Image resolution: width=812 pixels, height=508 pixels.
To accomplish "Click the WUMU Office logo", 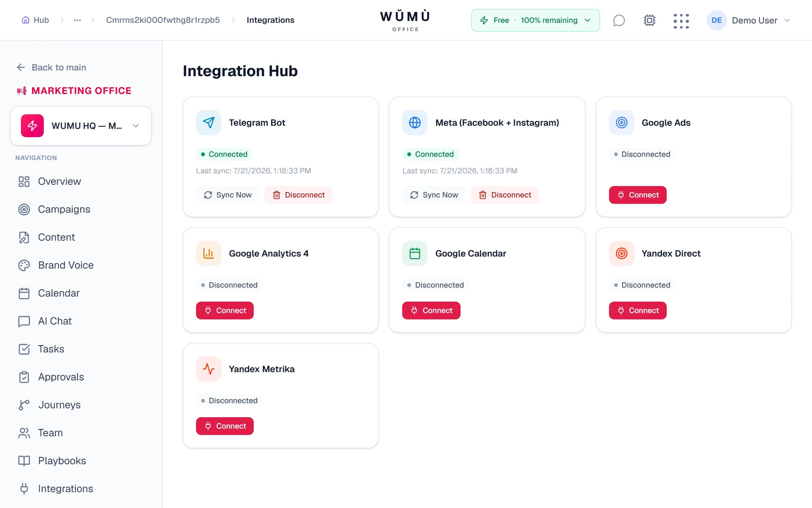I will click(405, 21).
